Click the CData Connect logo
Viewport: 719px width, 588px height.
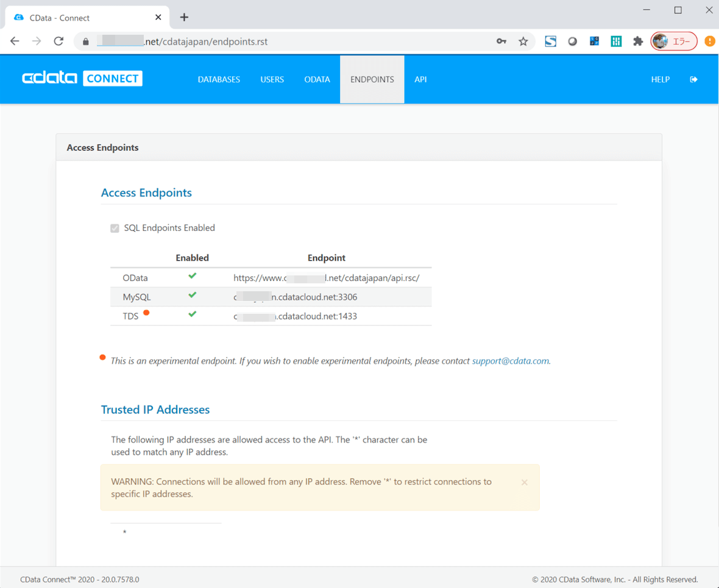pyautogui.click(x=82, y=79)
